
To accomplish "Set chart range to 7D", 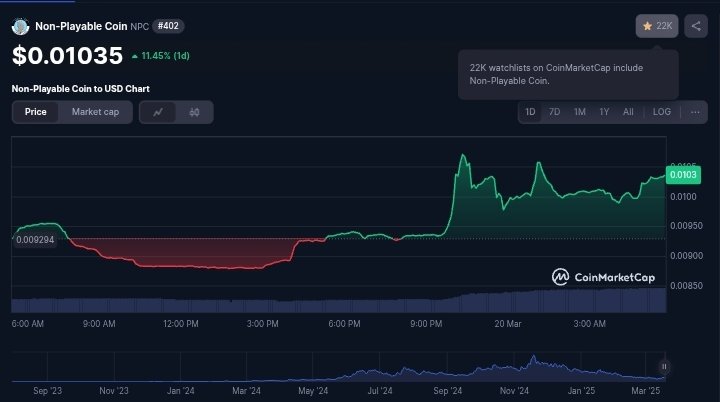I will [x=555, y=112].
